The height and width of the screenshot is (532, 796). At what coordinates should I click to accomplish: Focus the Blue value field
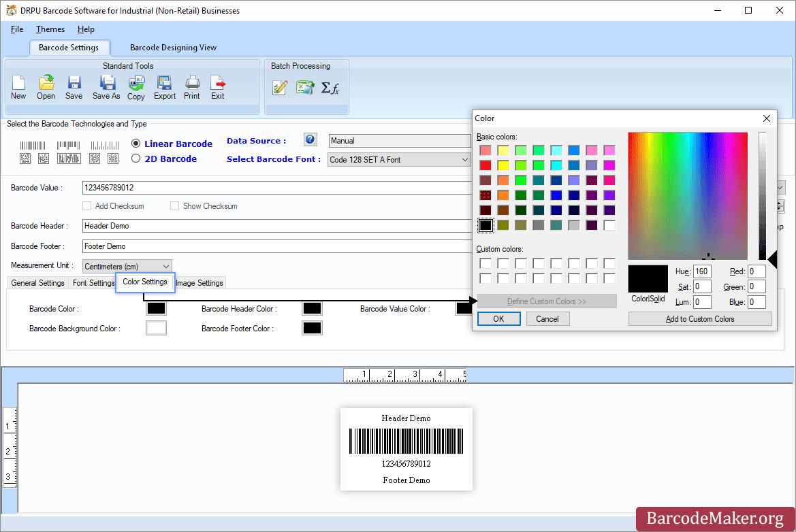757,302
